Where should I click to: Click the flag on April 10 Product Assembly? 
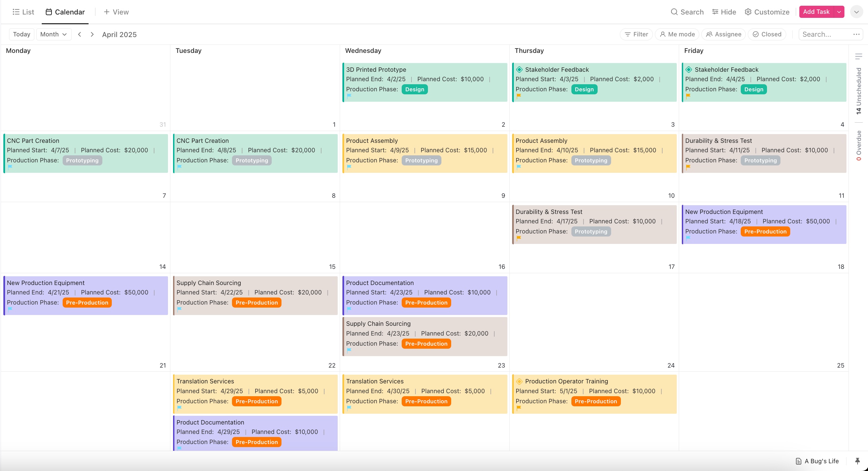point(519,167)
